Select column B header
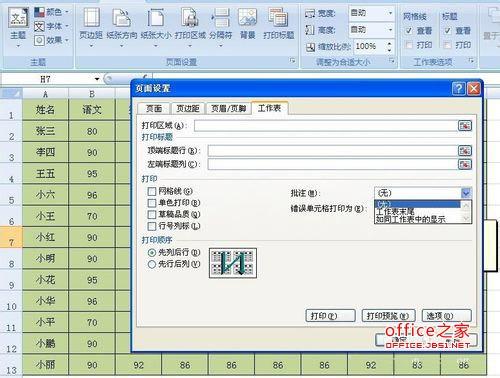 pyautogui.click(x=92, y=94)
